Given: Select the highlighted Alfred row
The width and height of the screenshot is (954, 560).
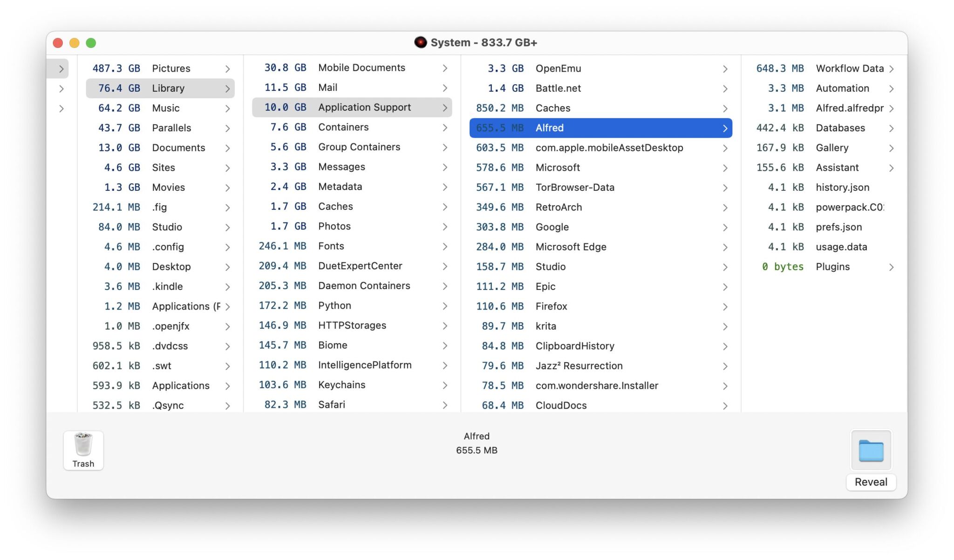Looking at the screenshot, I should click(600, 128).
